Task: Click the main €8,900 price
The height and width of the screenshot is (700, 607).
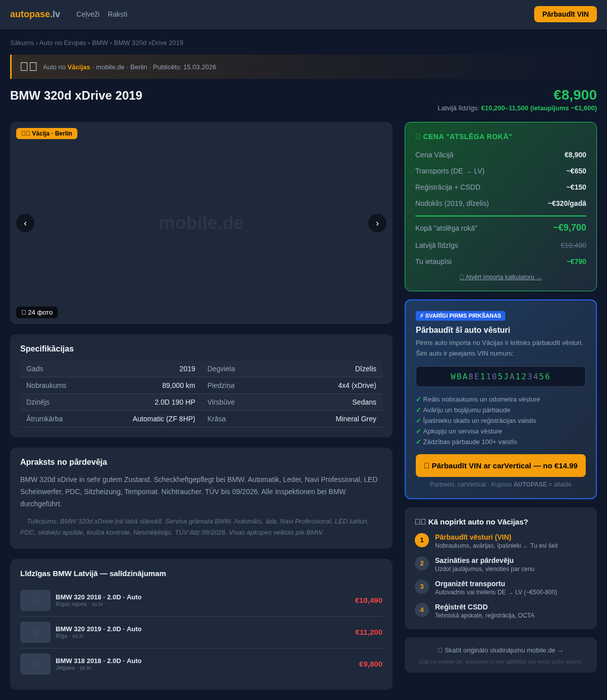Action: pyautogui.click(x=575, y=95)
